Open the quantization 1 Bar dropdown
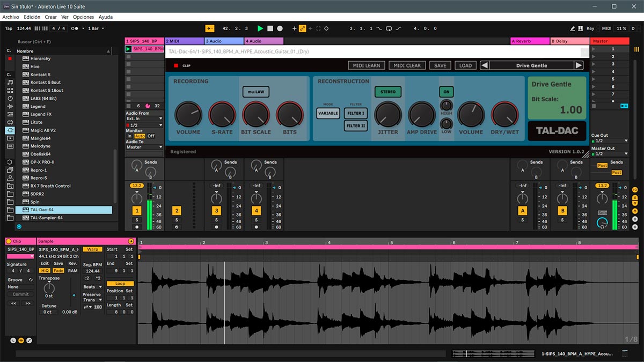 pyautogui.click(x=96, y=28)
